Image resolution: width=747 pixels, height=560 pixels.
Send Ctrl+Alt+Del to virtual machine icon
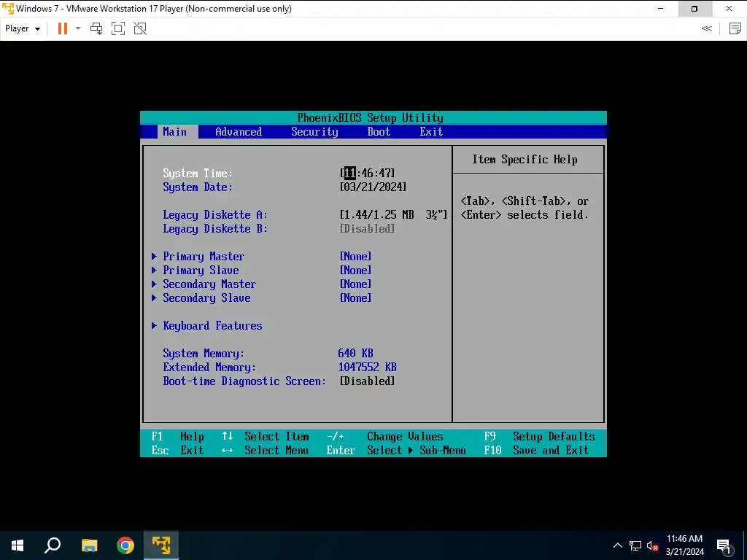click(x=96, y=28)
